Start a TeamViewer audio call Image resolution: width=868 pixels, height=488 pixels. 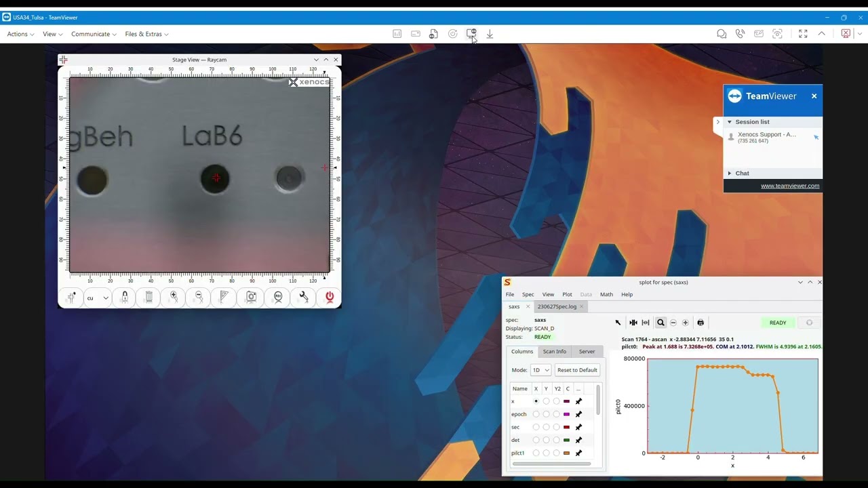(x=741, y=34)
